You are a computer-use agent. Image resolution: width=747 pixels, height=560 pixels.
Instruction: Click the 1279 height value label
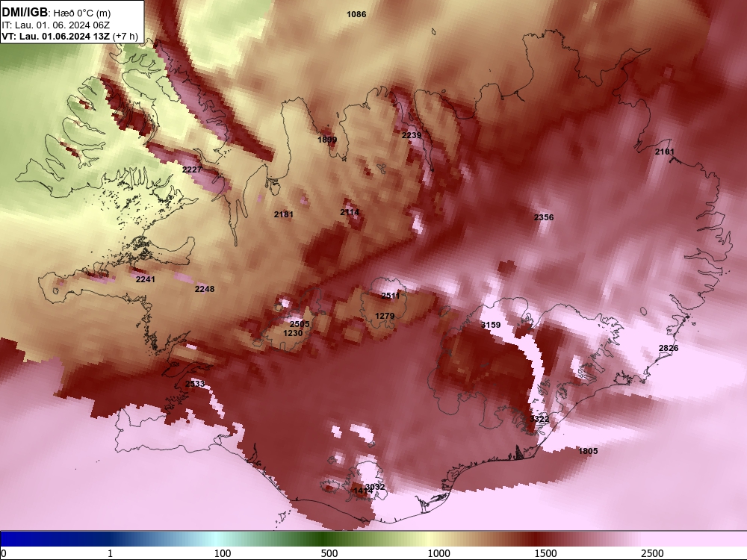click(x=385, y=316)
